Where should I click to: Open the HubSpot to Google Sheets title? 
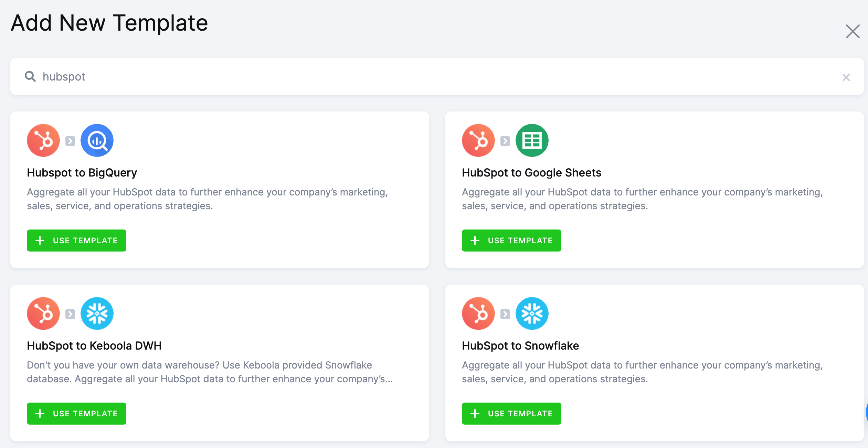[531, 172]
